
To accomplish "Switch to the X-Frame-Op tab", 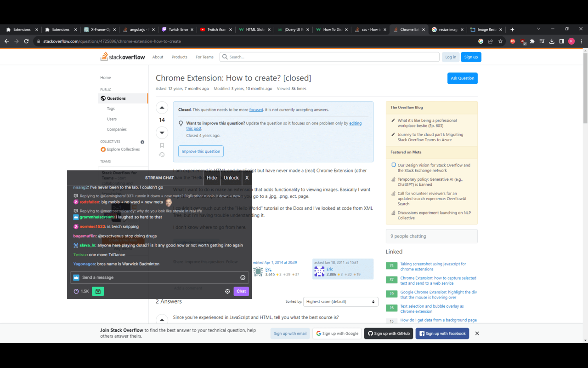I will pyautogui.click(x=99, y=29).
